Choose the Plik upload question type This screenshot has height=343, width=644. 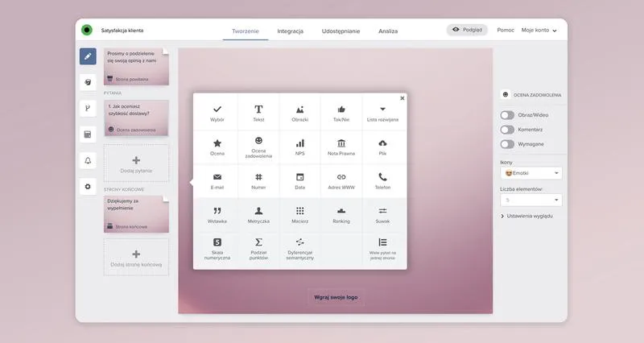tap(382, 147)
